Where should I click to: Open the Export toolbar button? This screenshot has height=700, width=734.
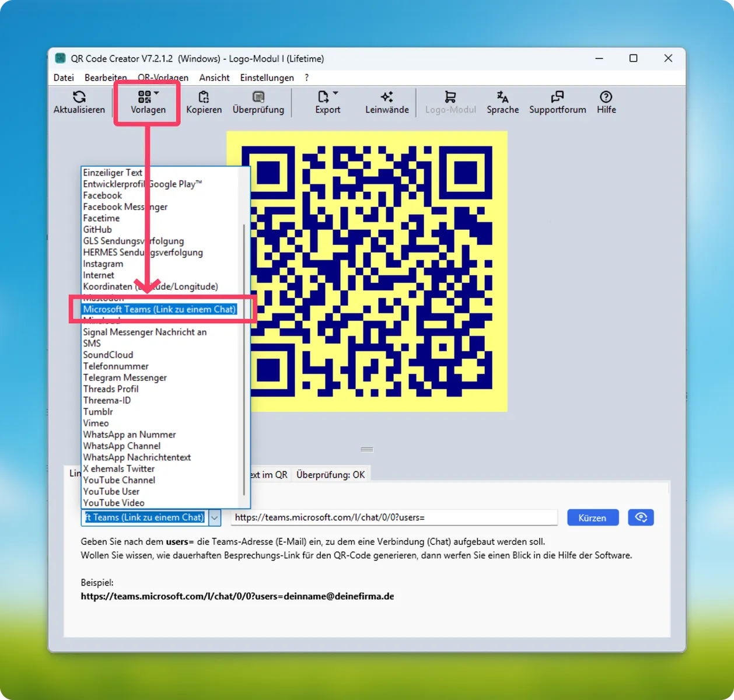[327, 102]
